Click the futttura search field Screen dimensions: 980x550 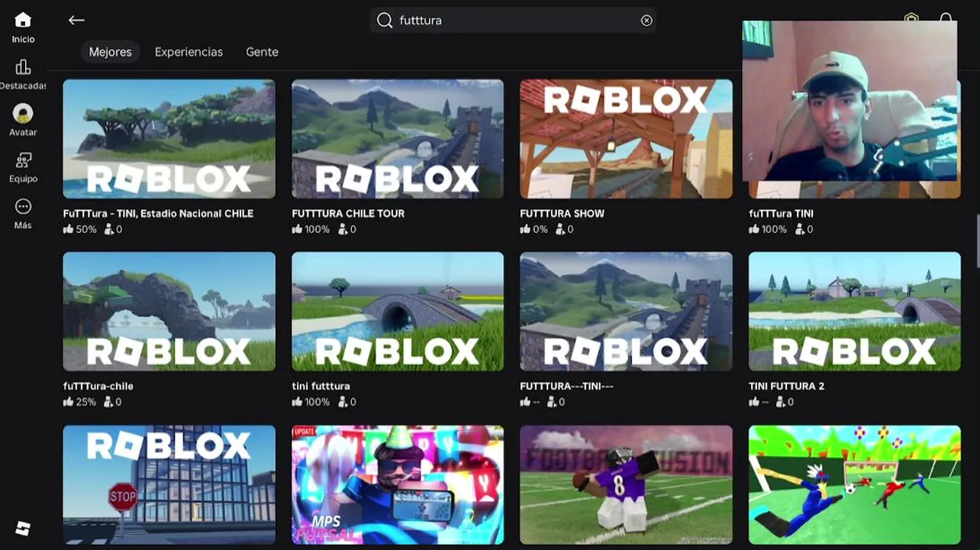coord(513,21)
